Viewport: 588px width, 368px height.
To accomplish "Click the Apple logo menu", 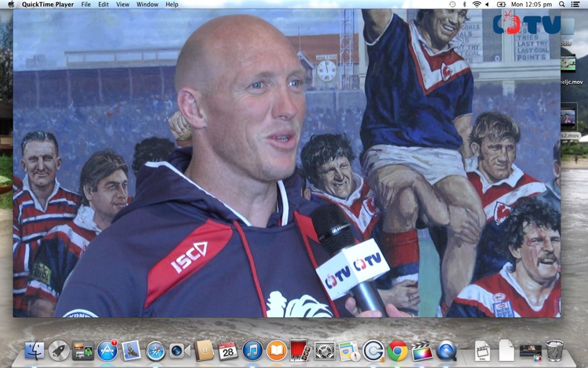I will 11,4.
